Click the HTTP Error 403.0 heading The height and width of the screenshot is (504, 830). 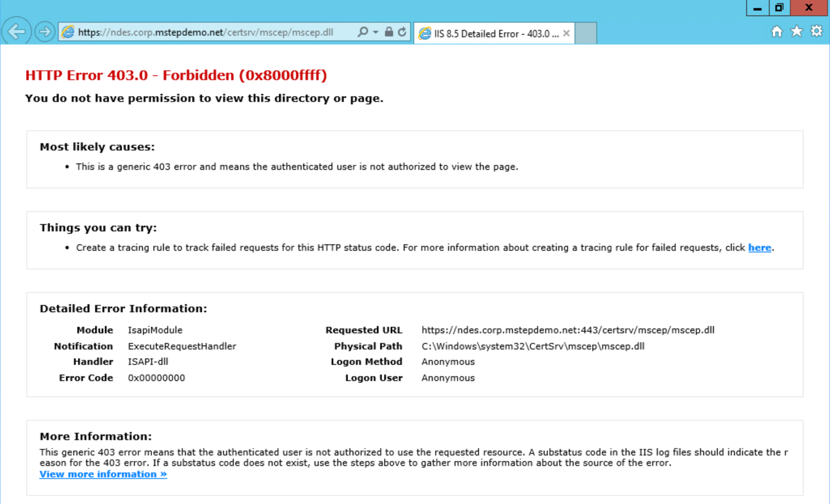tap(176, 75)
